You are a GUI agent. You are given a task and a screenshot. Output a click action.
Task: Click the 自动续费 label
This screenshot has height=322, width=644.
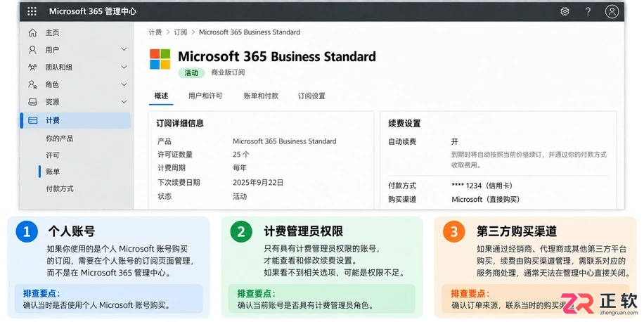[402, 142]
